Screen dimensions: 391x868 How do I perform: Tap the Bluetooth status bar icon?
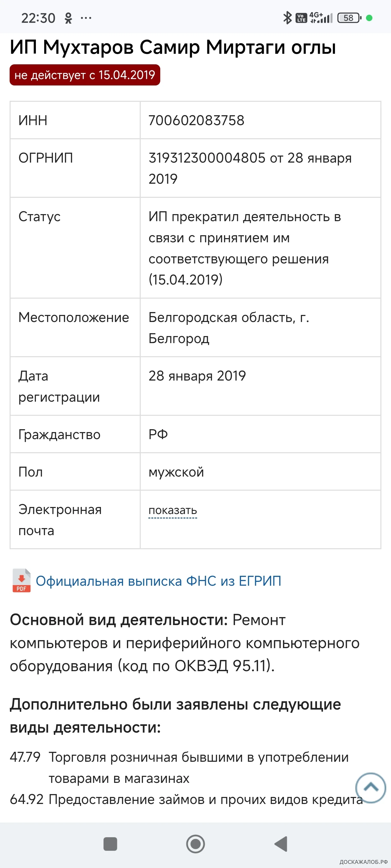tap(287, 18)
